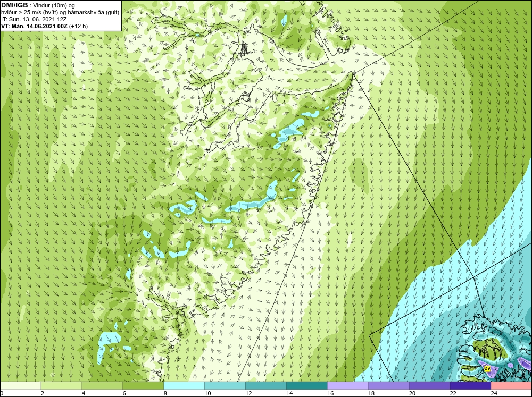This screenshot has height=397, width=532.
Task: Click the above-24 m/s pink legend swatch
Action: (511, 386)
